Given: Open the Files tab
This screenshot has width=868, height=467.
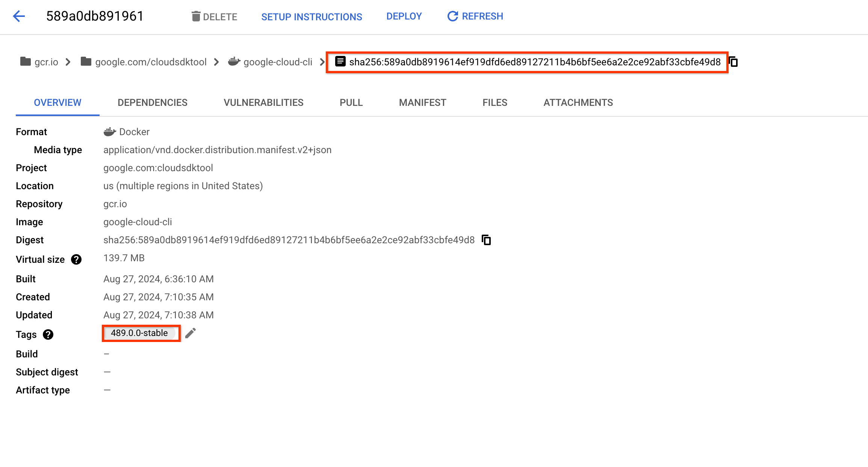Looking at the screenshot, I should point(494,102).
